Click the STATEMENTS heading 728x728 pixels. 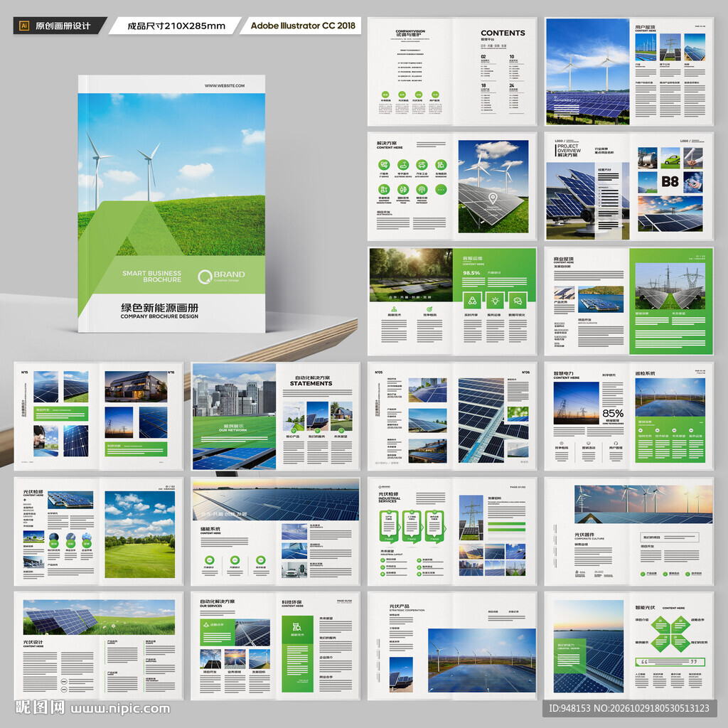[x=311, y=383]
